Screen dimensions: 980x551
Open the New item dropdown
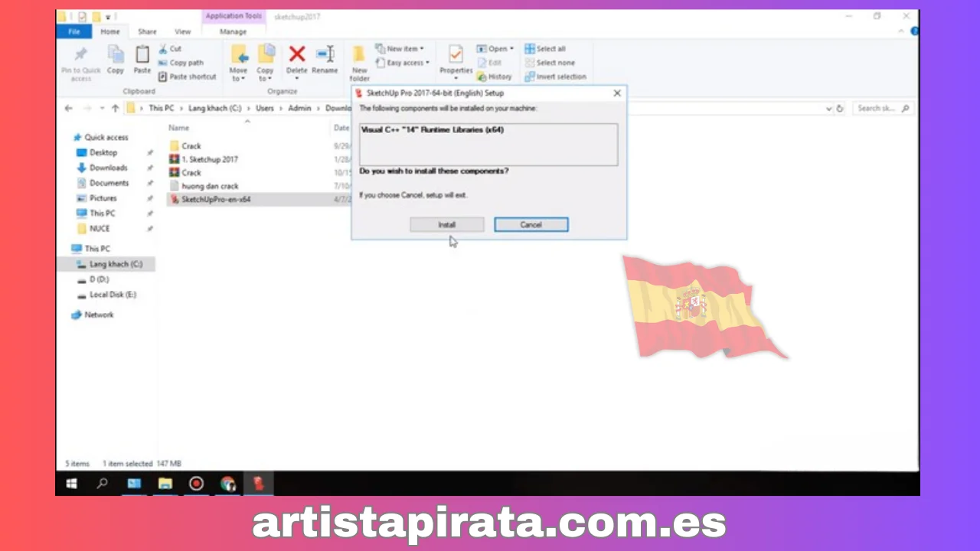pyautogui.click(x=400, y=49)
